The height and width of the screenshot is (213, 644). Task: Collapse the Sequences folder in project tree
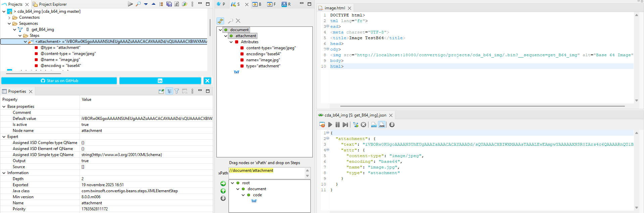[x=9, y=24]
